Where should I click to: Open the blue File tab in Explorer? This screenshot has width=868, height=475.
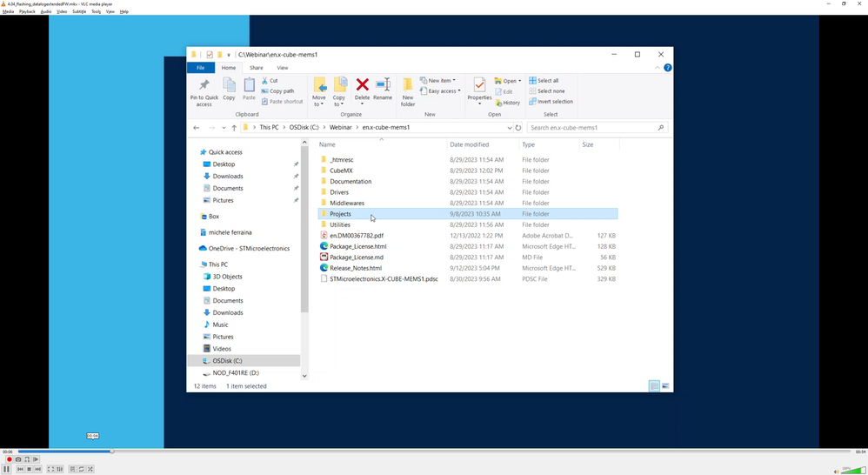pos(200,68)
